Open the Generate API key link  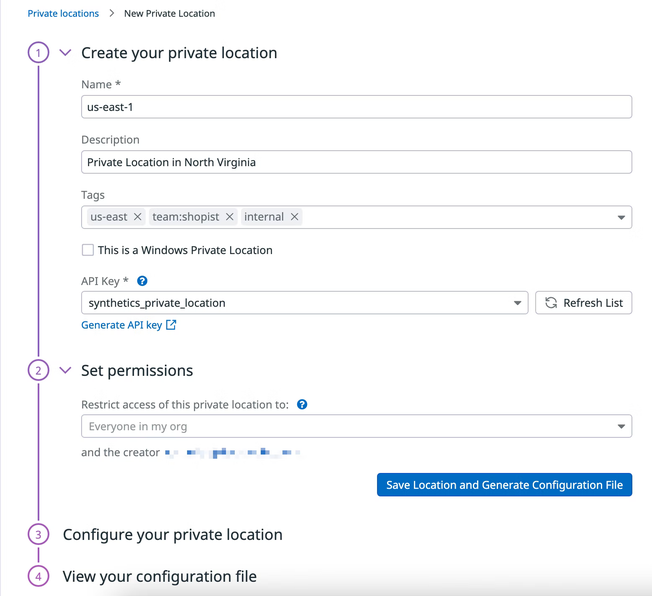pyautogui.click(x=128, y=325)
